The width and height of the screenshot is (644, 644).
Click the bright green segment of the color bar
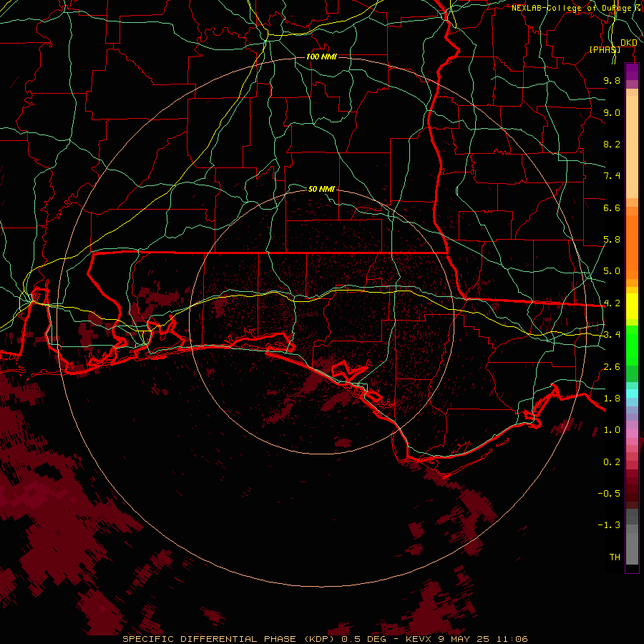tap(632, 346)
